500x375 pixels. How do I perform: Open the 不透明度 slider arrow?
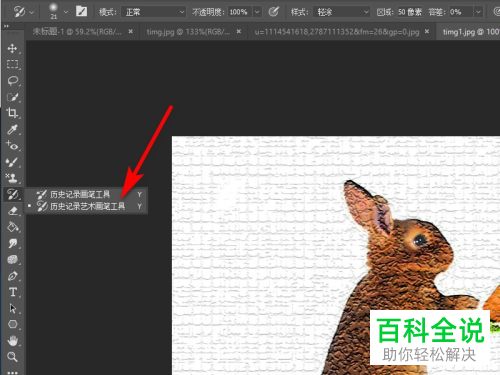pos(257,12)
